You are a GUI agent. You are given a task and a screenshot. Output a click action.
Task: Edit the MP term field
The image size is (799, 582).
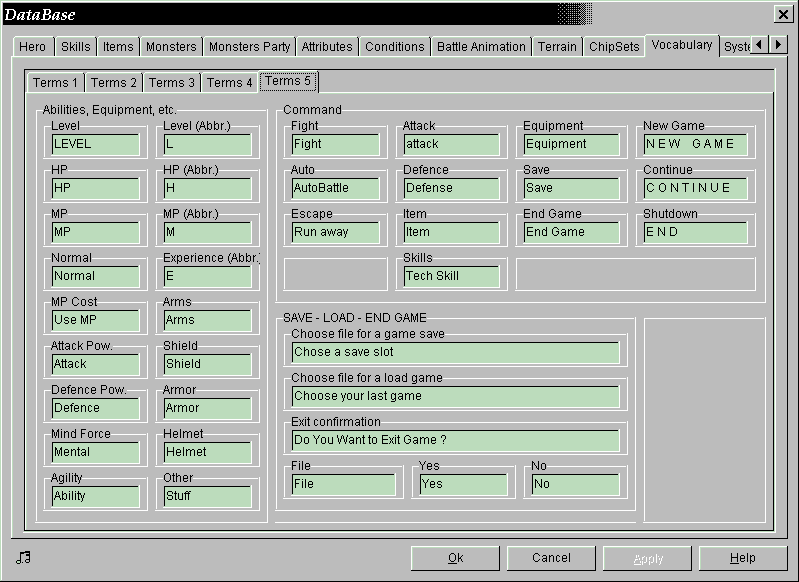coord(95,232)
